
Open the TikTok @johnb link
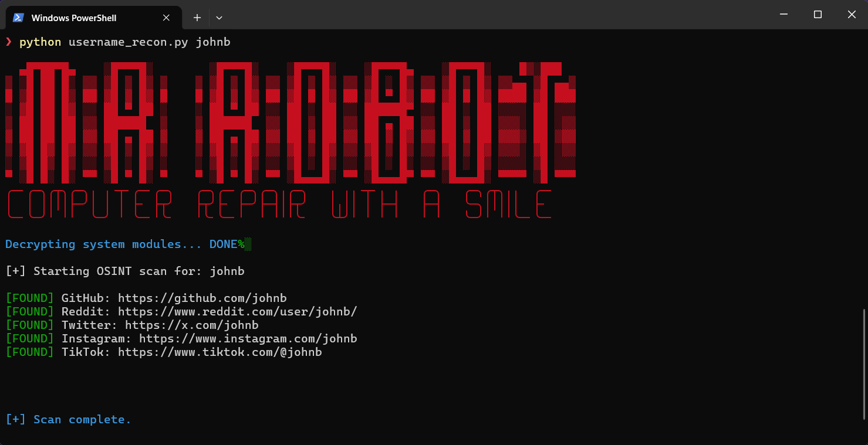pos(220,352)
